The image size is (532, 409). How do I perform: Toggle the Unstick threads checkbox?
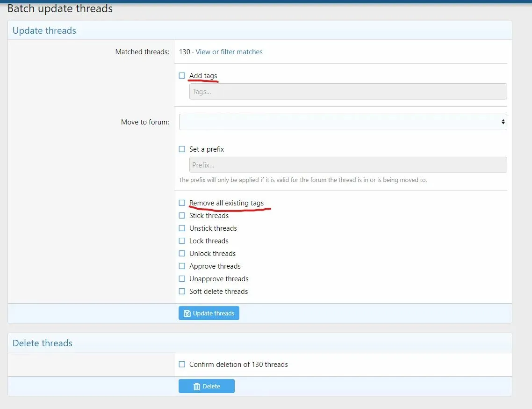(182, 228)
